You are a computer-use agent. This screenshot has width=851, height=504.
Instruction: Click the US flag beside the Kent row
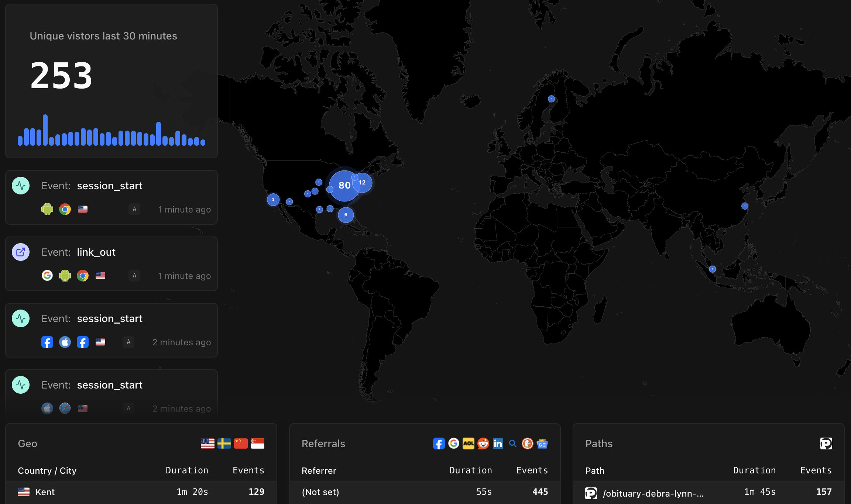23,491
